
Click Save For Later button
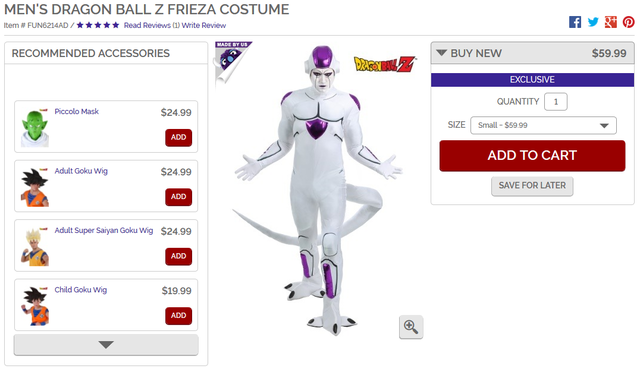532,186
